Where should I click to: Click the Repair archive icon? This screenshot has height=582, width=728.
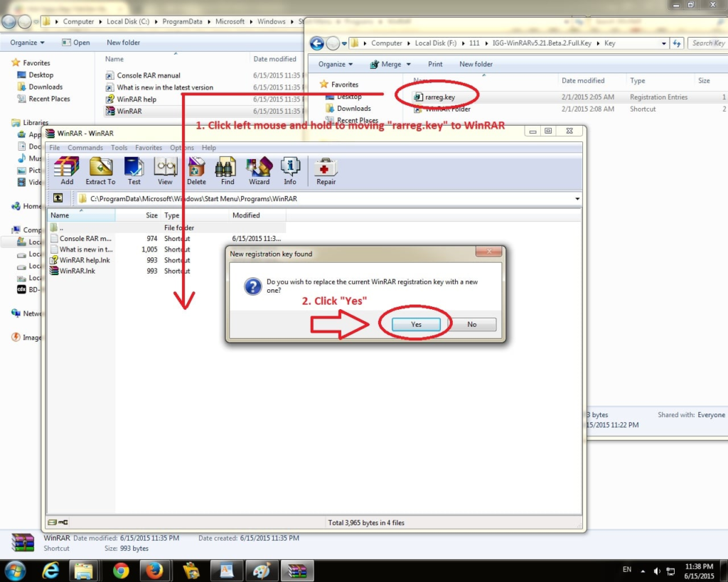click(x=326, y=171)
